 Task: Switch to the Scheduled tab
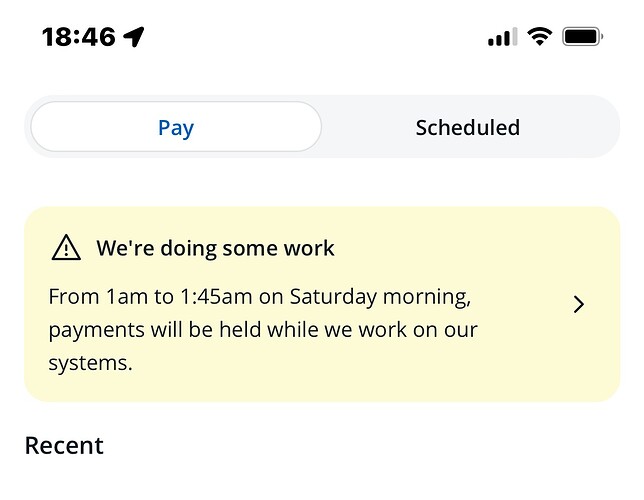pos(467,128)
